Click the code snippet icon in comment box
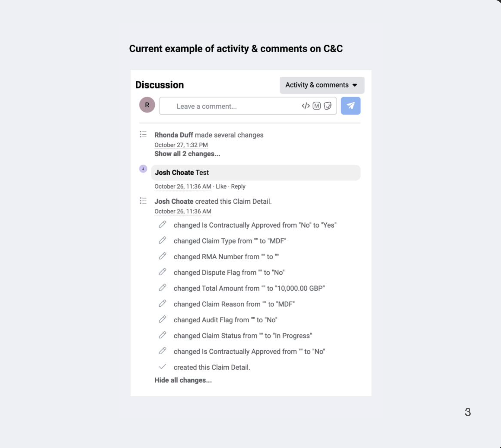The height and width of the screenshot is (448, 501). pyautogui.click(x=306, y=106)
